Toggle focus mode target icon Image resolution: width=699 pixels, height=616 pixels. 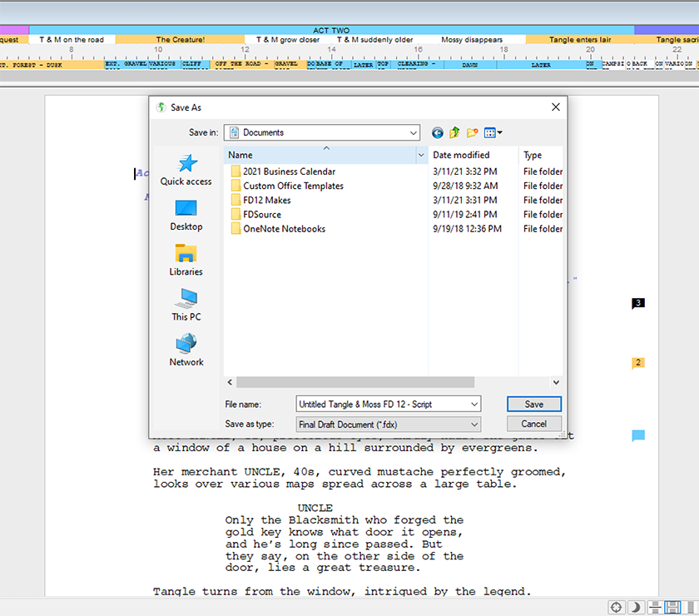tap(617, 608)
